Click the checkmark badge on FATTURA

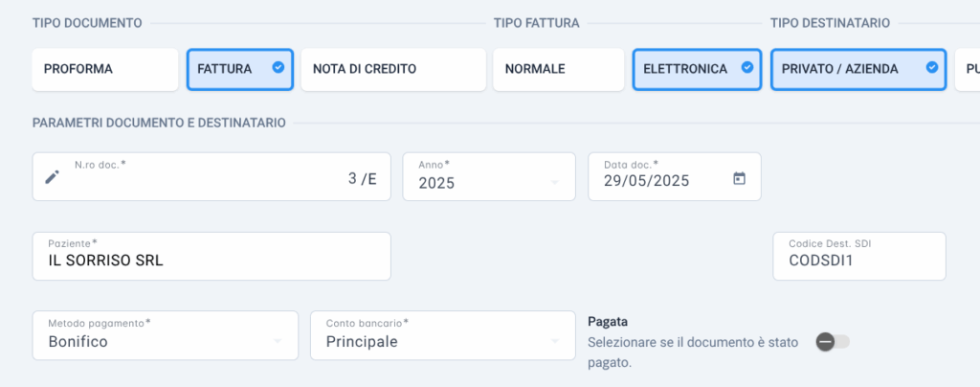click(x=278, y=67)
